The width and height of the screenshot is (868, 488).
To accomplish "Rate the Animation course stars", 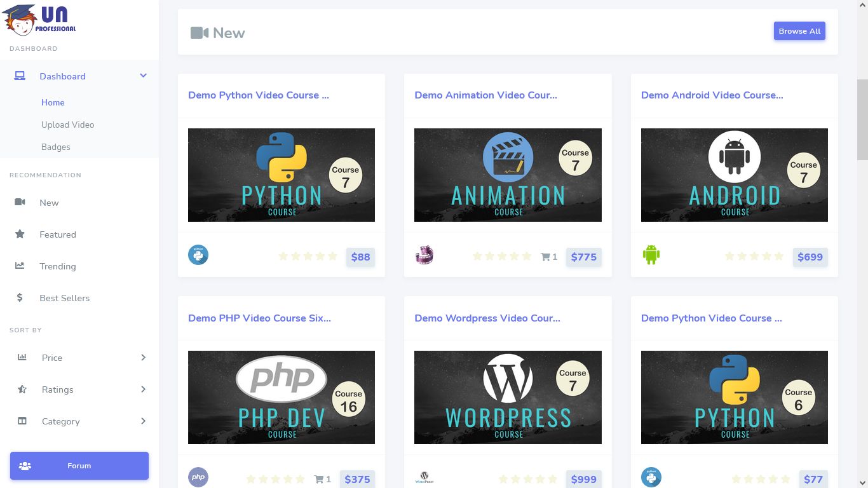I will tap(502, 256).
